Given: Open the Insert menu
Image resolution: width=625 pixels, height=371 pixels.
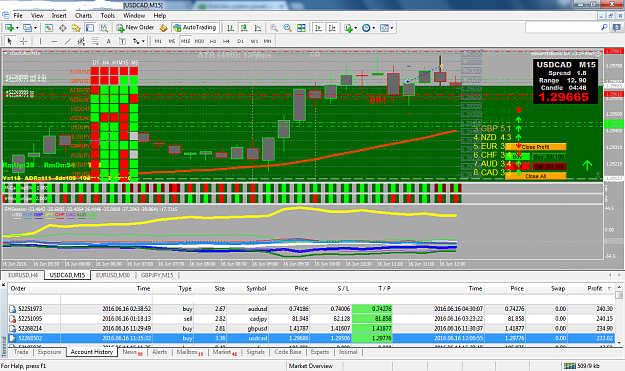Looking at the screenshot, I should 59,16.
